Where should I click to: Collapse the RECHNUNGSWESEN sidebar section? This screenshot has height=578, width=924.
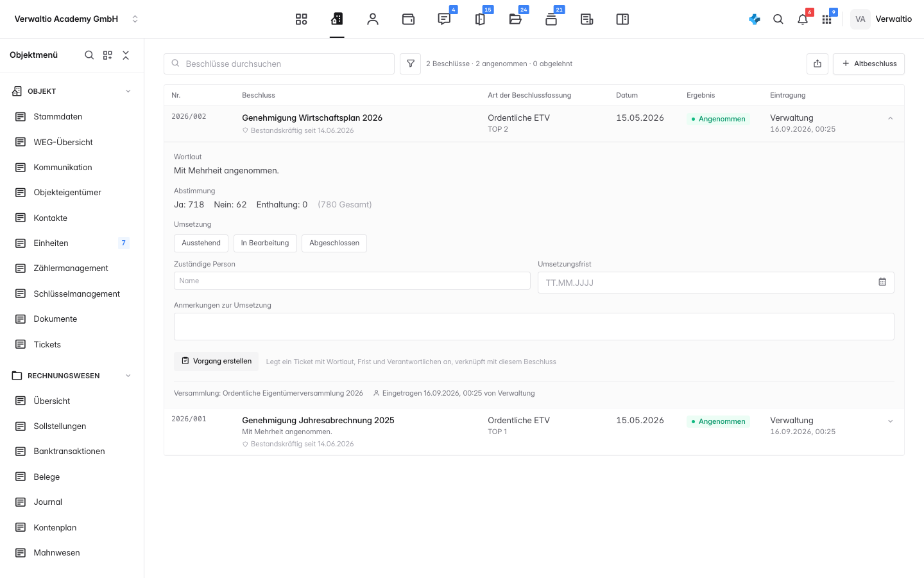128,376
